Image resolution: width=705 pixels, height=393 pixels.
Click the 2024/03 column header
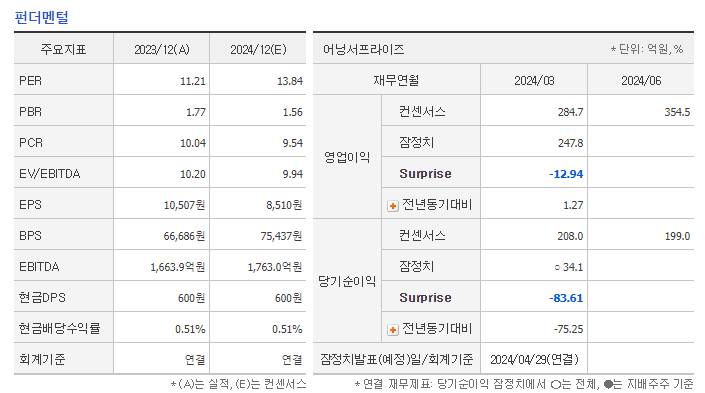click(x=534, y=81)
